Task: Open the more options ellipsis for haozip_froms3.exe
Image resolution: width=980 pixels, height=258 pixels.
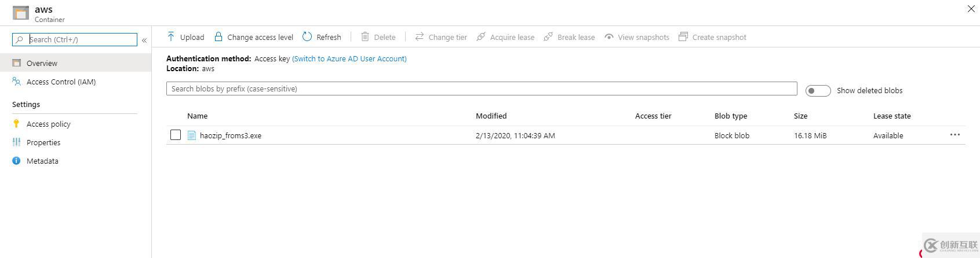Action: pos(955,135)
